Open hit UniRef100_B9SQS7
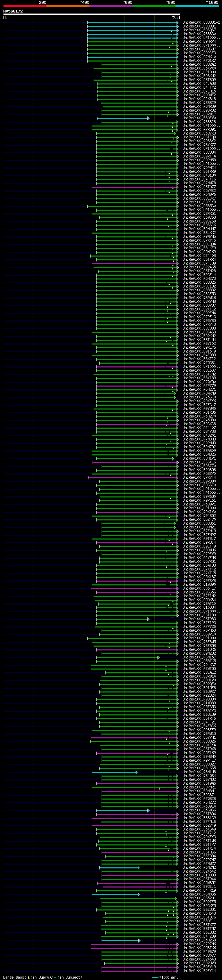 click(199, 30)
